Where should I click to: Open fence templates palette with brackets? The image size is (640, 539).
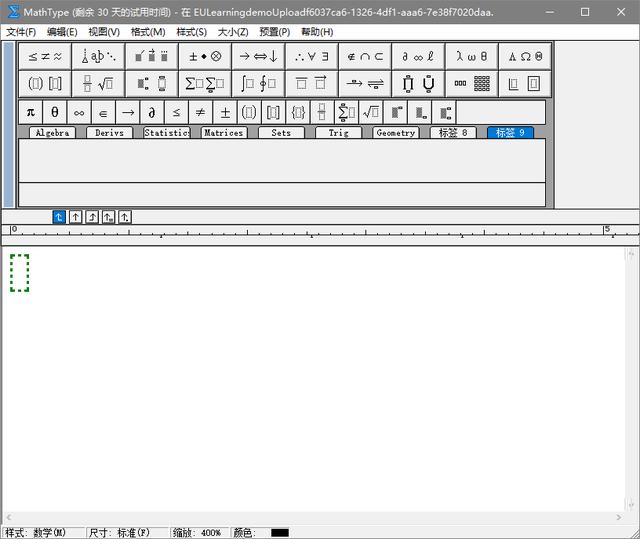(45, 84)
